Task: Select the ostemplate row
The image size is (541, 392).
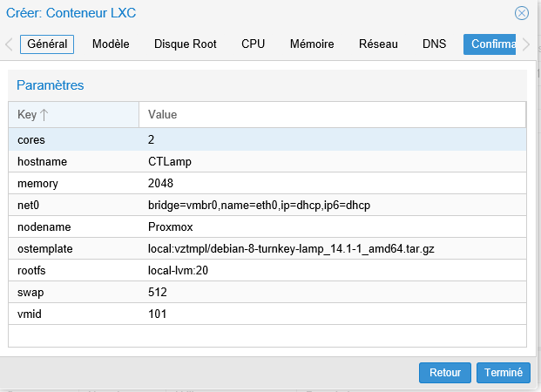Action: [x=267, y=249]
